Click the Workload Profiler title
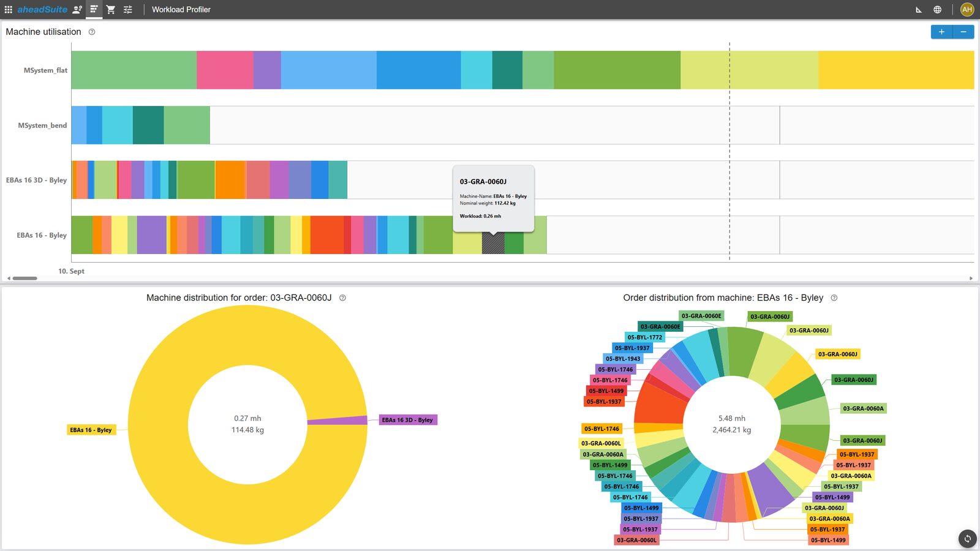 click(181, 10)
